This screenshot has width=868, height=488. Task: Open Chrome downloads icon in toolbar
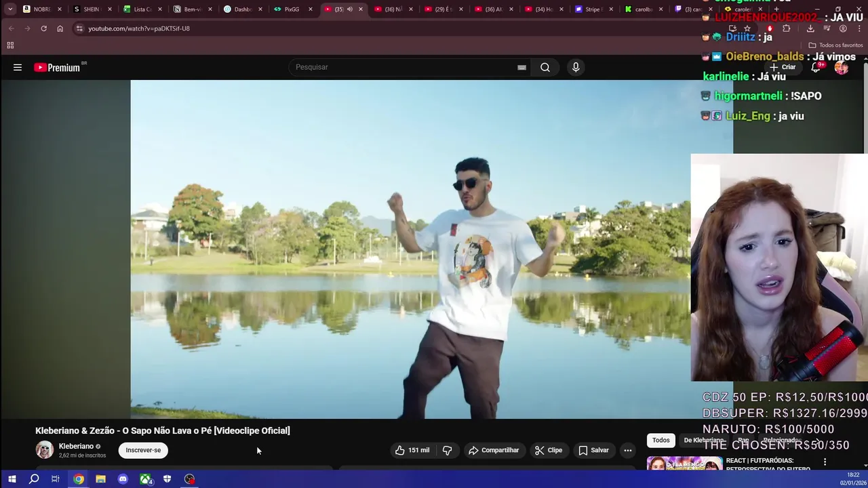click(x=810, y=28)
